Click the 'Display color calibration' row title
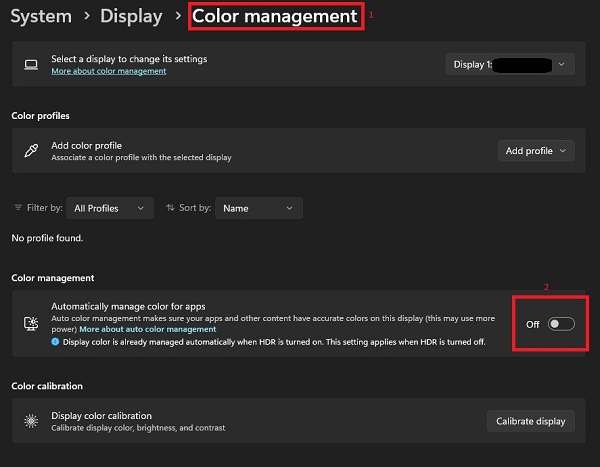 (x=101, y=416)
